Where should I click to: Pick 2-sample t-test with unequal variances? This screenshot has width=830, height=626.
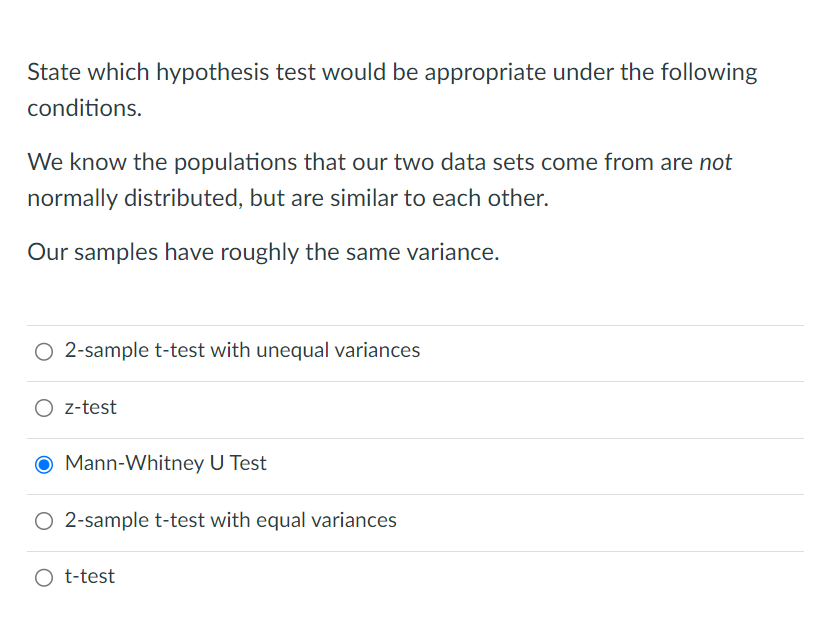tap(44, 351)
